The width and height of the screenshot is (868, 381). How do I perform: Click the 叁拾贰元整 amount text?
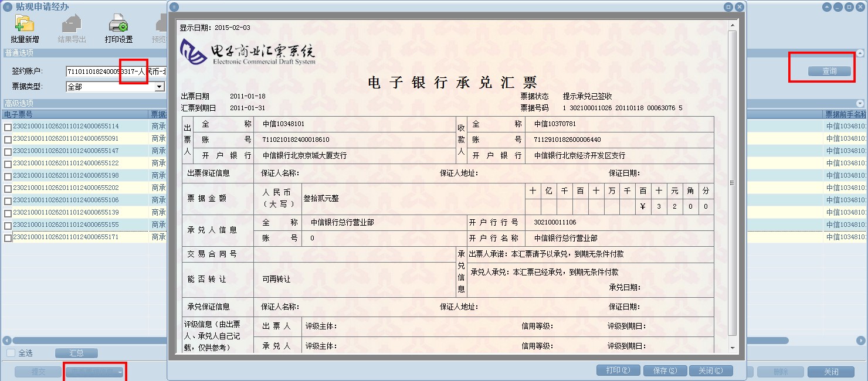pos(321,198)
